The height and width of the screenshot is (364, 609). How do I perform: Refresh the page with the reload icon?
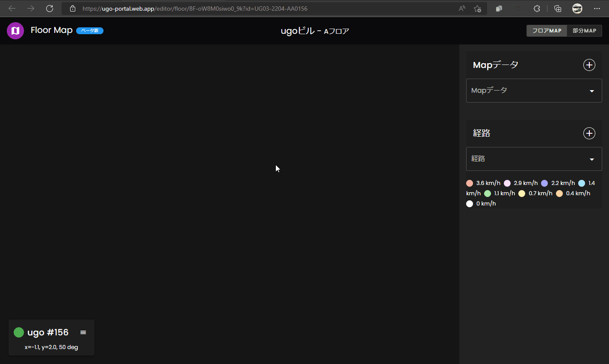coord(49,8)
